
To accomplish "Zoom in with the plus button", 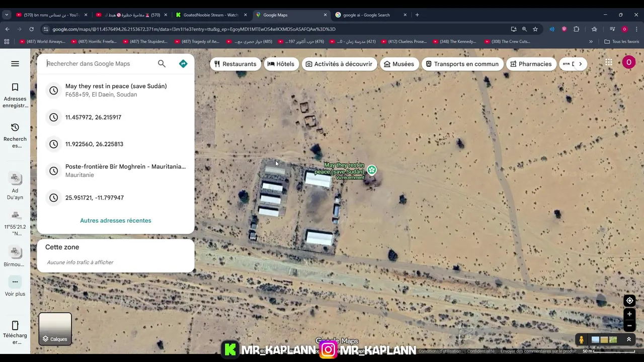I will pyautogui.click(x=629, y=314).
